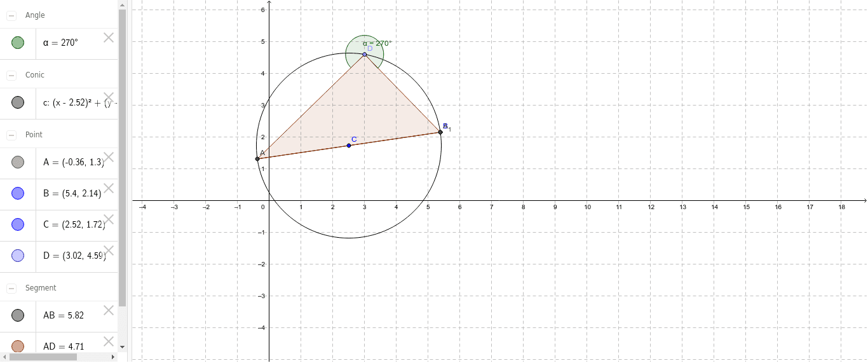Collapse the Conic category
This screenshot has height=363, width=868.
[11, 75]
